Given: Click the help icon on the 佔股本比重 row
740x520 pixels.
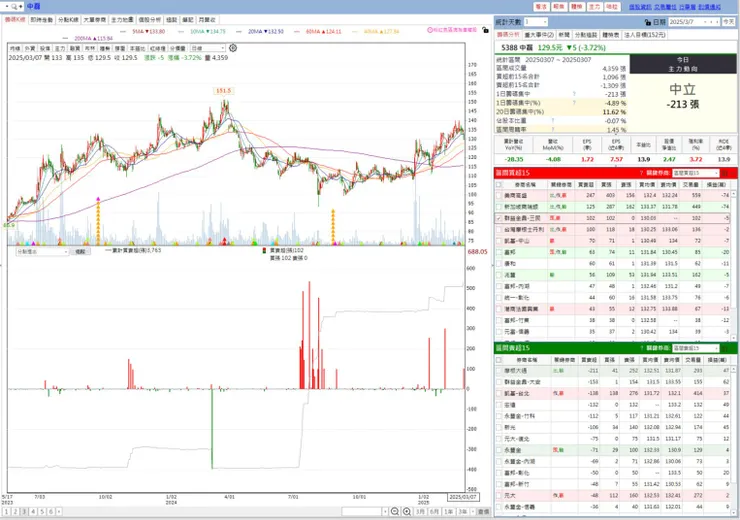Looking at the screenshot, I should click(x=553, y=121).
